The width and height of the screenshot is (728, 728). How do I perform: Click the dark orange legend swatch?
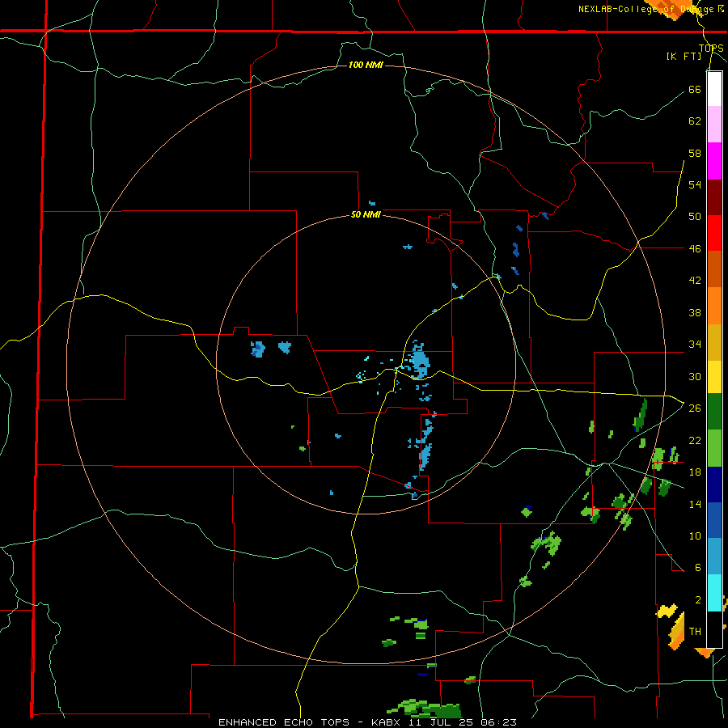click(x=714, y=269)
